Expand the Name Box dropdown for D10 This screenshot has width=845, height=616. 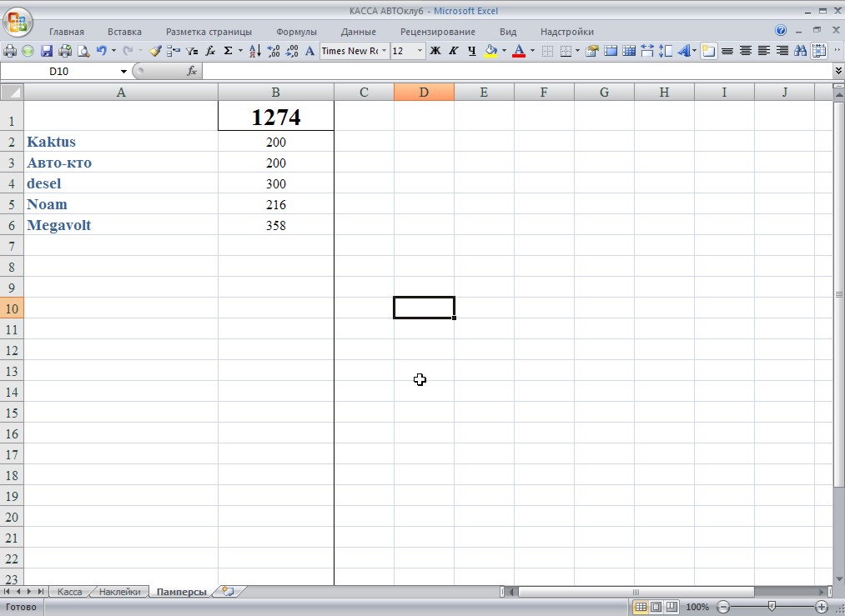click(x=124, y=72)
